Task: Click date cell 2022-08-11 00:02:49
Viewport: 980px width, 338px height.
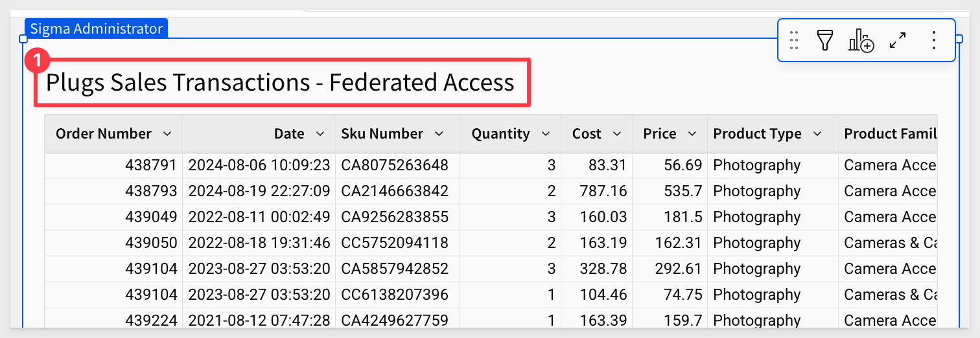Action: tap(259, 217)
